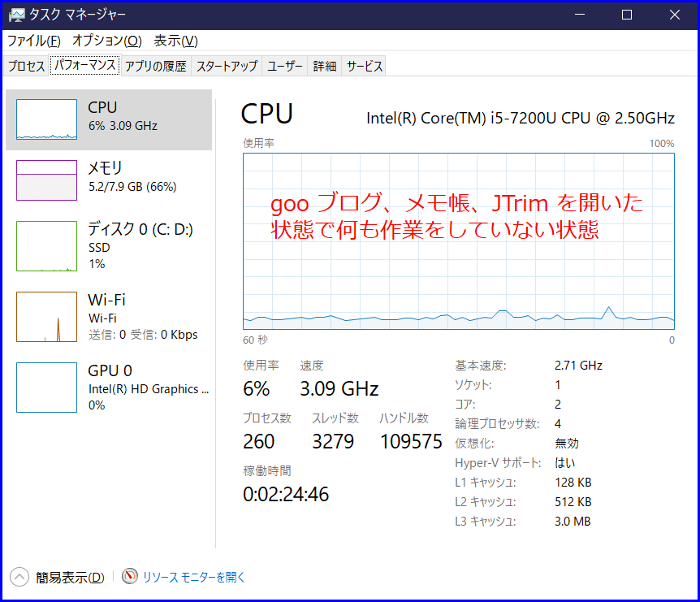Open the ファイル(F) menu

pyautogui.click(x=34, y=41)
